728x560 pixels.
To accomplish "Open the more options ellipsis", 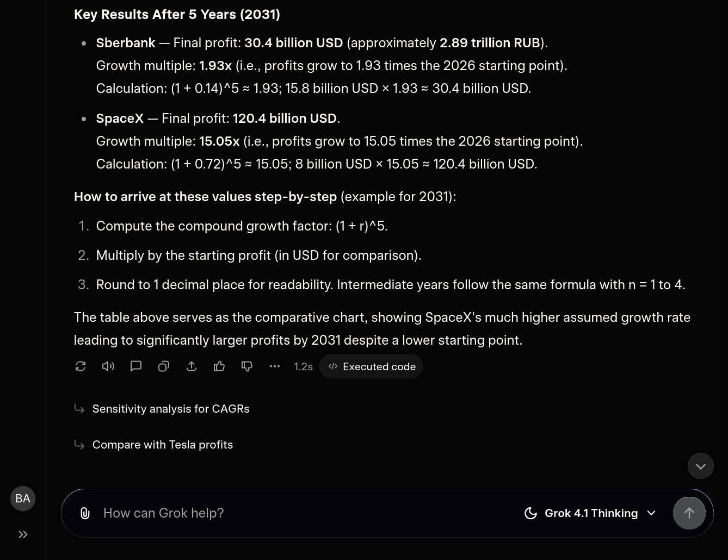I will tap(275, 366).
